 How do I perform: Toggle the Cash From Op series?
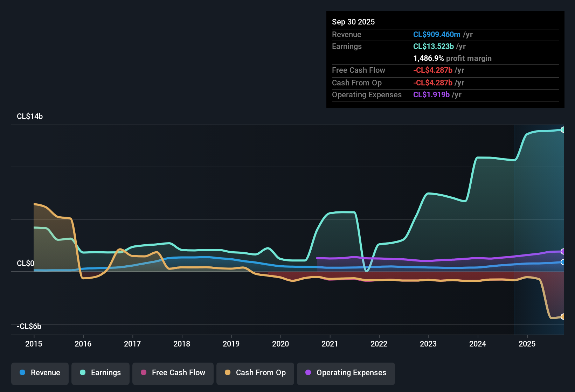(x=255, y=373)
